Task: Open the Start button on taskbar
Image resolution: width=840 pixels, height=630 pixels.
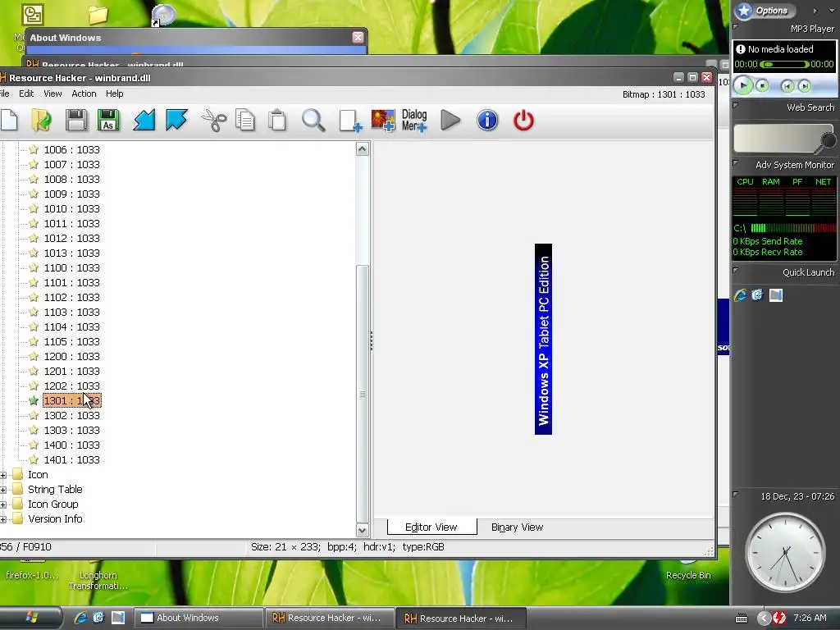Action: click(31, 618)
